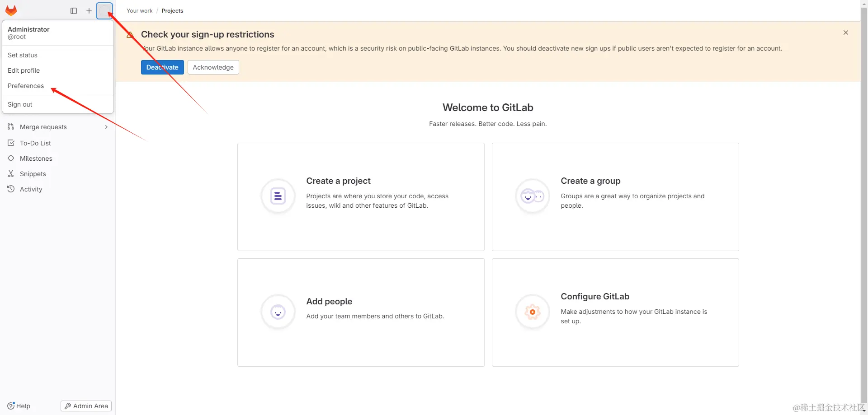Screen dimensions: 868x415
Task: Expand the Merge requests submenu chevron
Action: coord(106,127)
